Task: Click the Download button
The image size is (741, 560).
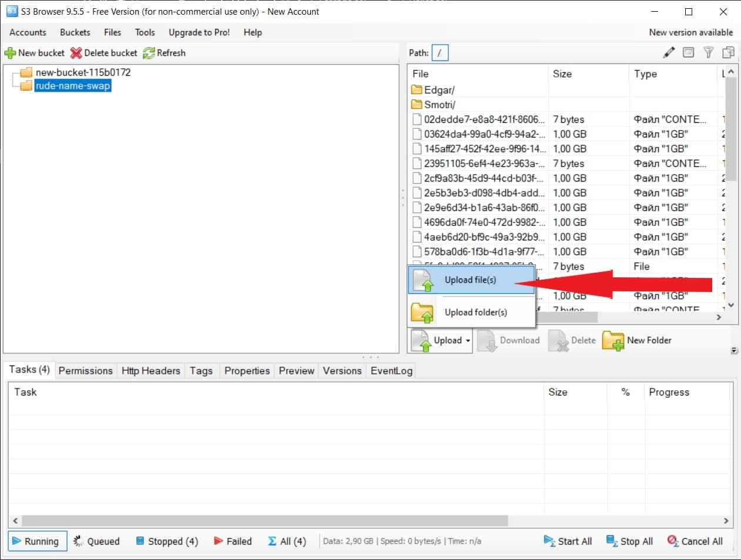Action: coord(509,340)
